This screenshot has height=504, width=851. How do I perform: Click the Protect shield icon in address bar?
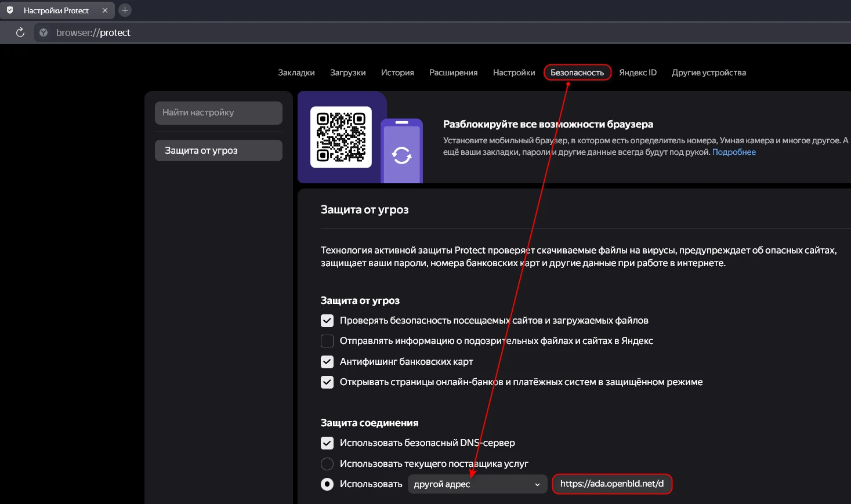44,32
